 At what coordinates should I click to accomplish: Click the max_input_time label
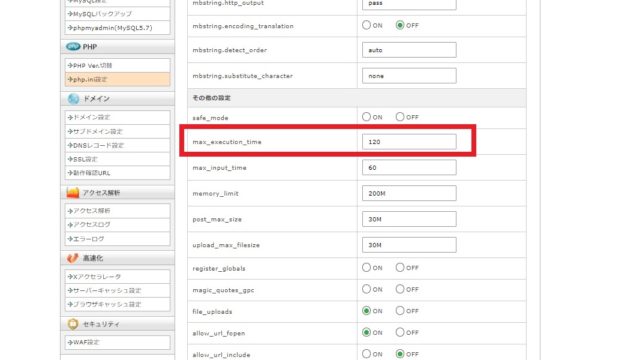click(x=220, y=168)
